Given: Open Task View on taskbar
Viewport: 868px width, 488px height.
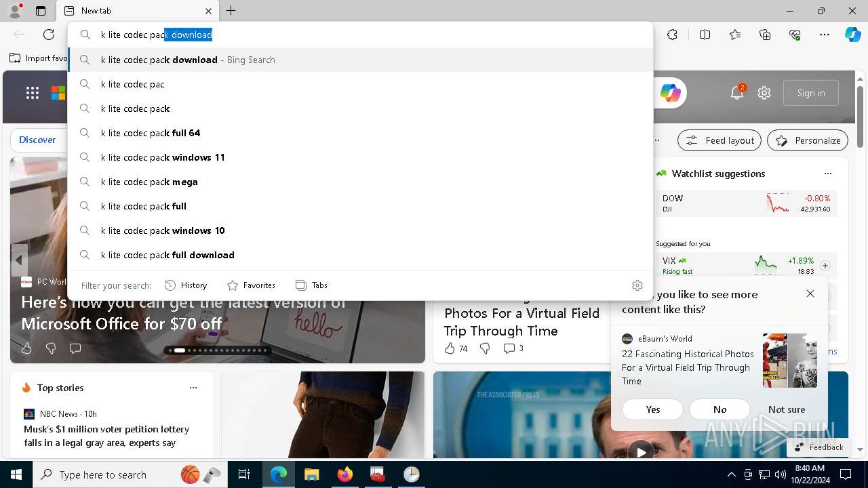Looking at the screenshot, I should point(244,474).
